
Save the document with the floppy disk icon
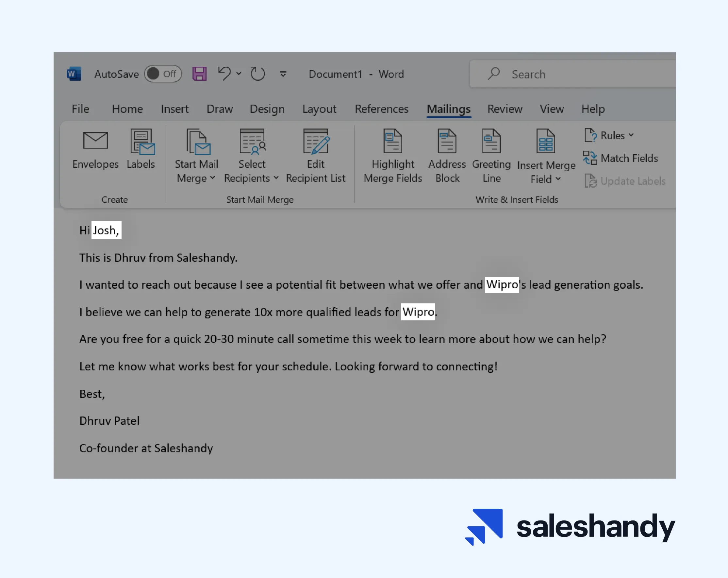click(200, 74)
